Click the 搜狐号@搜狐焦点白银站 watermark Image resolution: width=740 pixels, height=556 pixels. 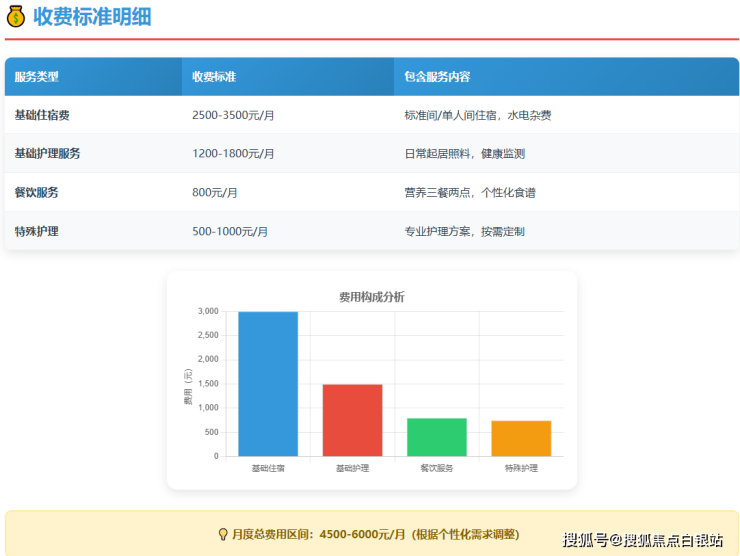[642, 541]
